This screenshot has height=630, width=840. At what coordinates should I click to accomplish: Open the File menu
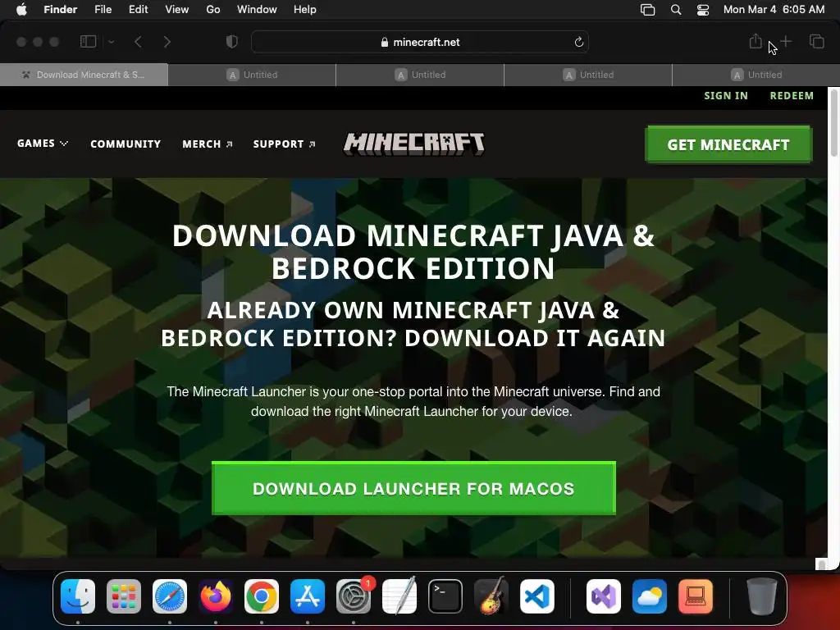tap(103, 10)
